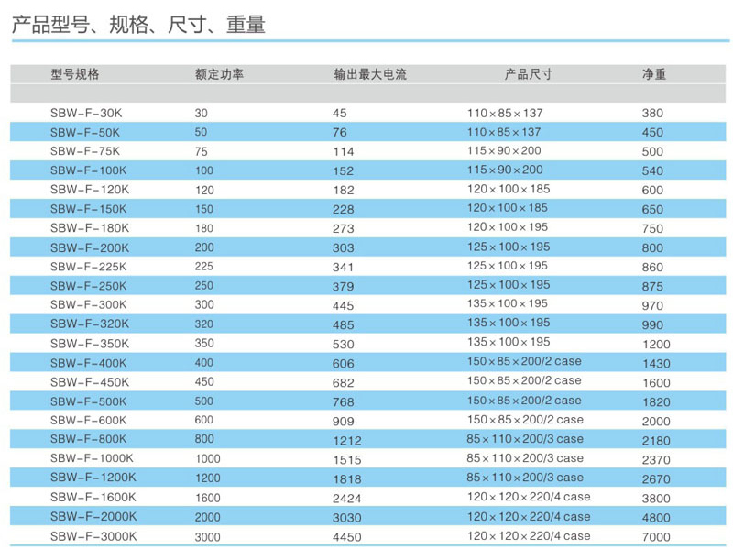Select net weight value 875
The image size is (733, 560).
[x=654, y=286]
